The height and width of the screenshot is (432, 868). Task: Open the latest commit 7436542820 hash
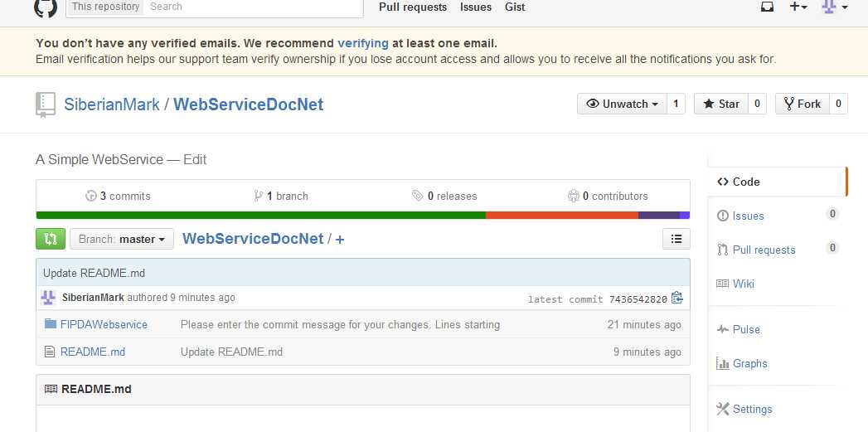click(x=638, y=299)
